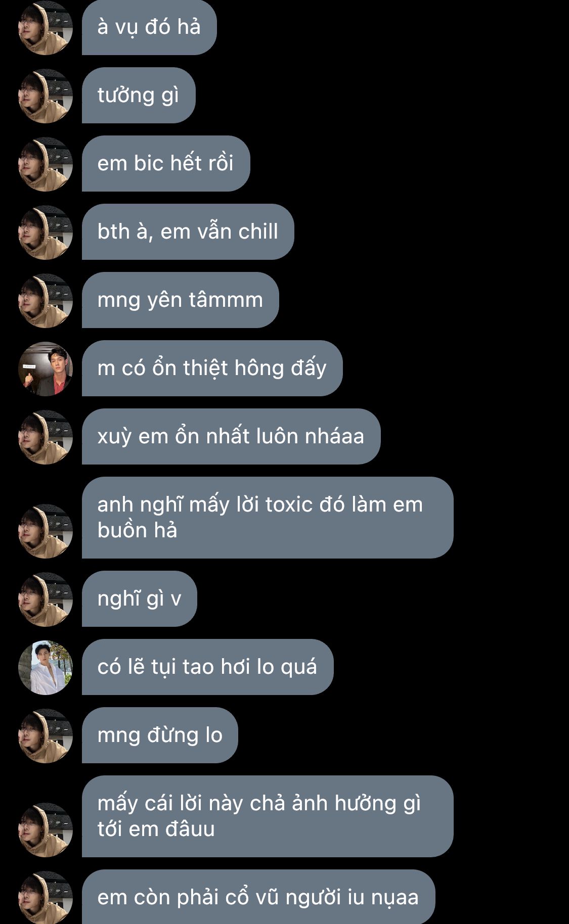
Task: Tap avatar next to "có lẽ tụi tao hơi lo quá"
Action: 46,668
